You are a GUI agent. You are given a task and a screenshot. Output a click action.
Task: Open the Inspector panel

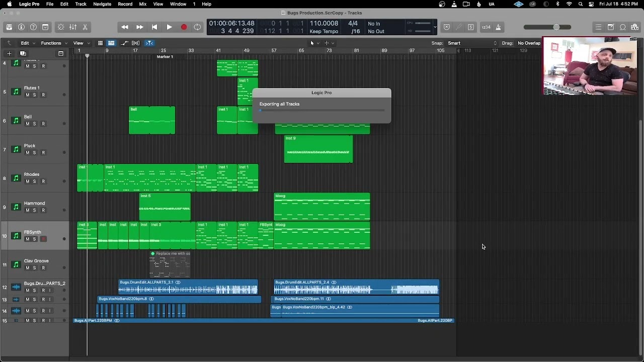point(21,27)
